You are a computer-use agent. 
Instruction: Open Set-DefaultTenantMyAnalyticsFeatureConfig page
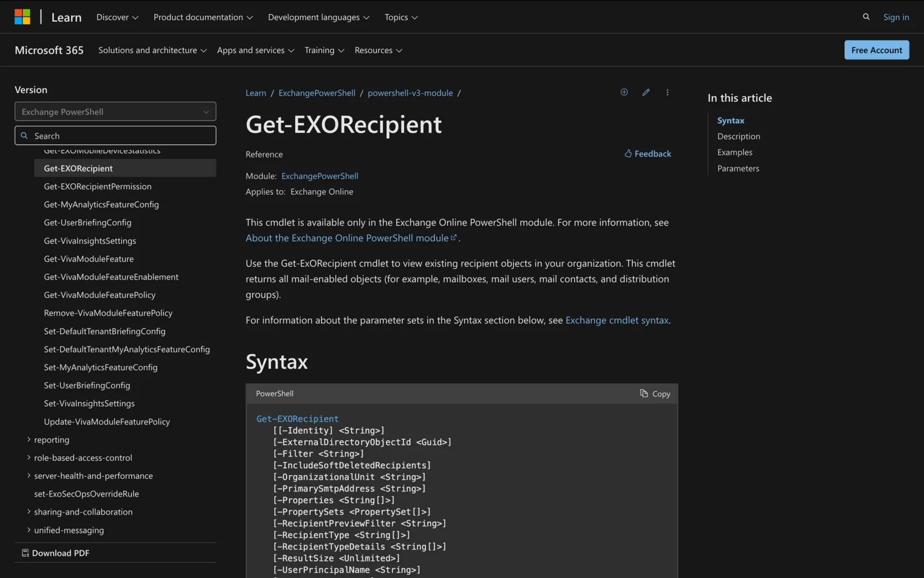coord(127,349)
